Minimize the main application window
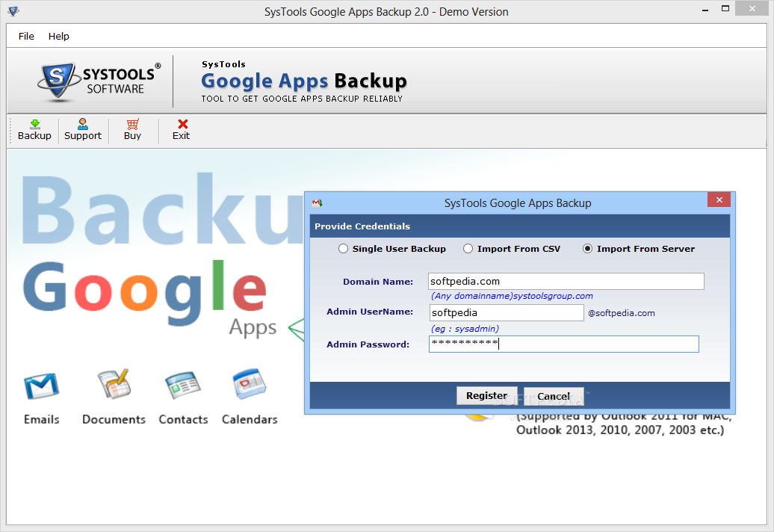 (705, 10)
